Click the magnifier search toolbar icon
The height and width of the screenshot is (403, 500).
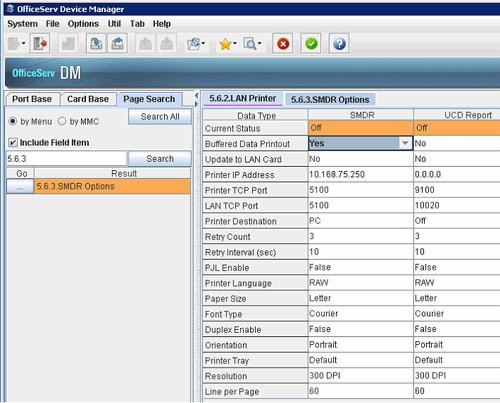(250, 44)
